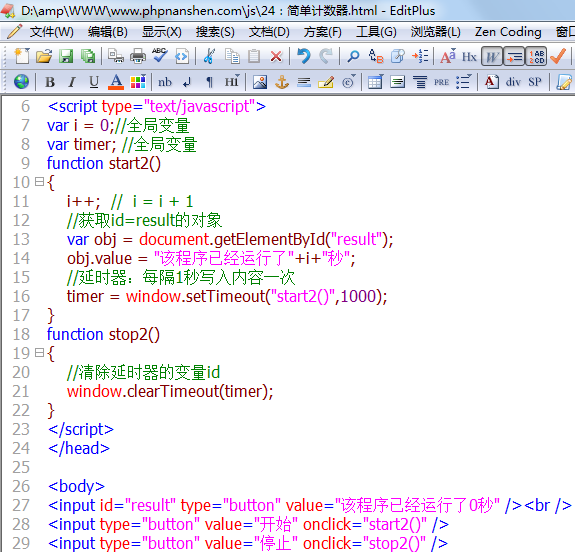Open the color palette grid dropdown
This screenshot has height=552, width=575.
click(138, 81)
